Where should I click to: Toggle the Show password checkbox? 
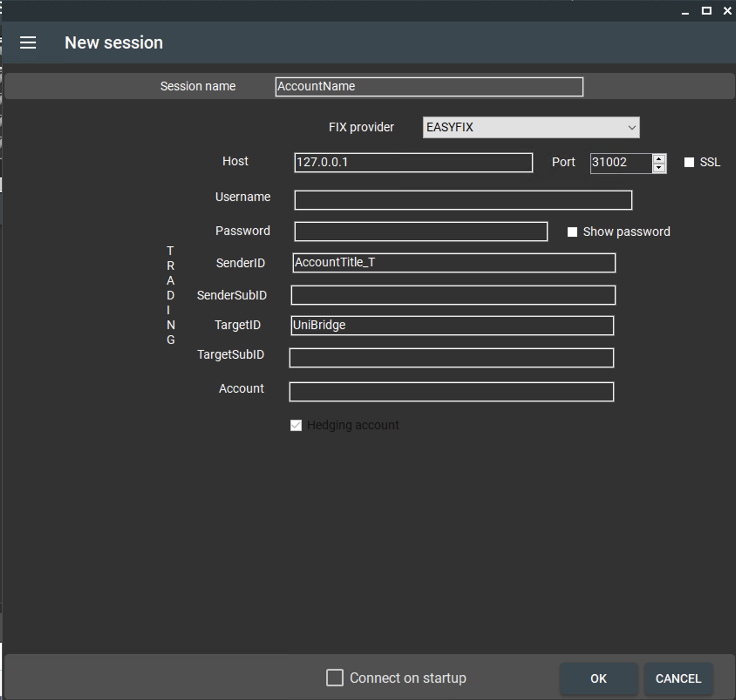572,232
